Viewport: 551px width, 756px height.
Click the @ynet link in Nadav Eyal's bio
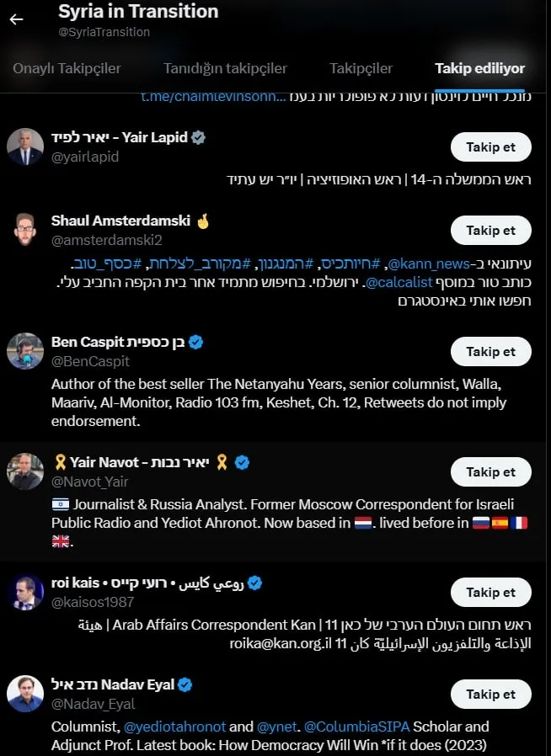[275, 727]
